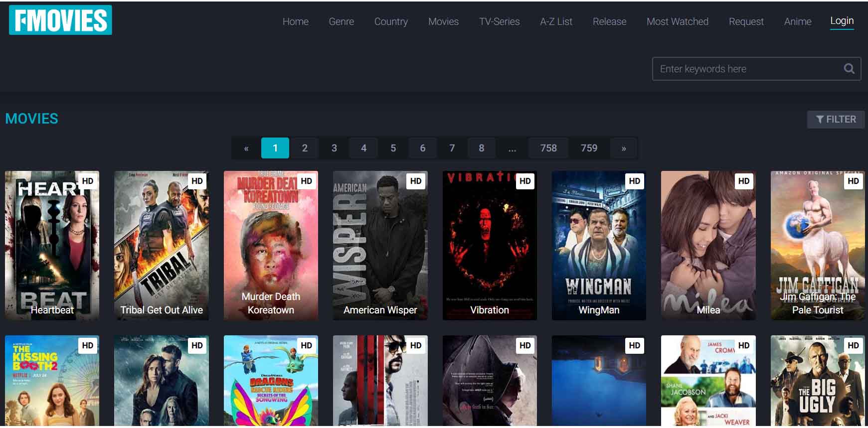Open Most Watched page
Screen dimensions: 868x428
pyautogui.click(x=678, y=21)
